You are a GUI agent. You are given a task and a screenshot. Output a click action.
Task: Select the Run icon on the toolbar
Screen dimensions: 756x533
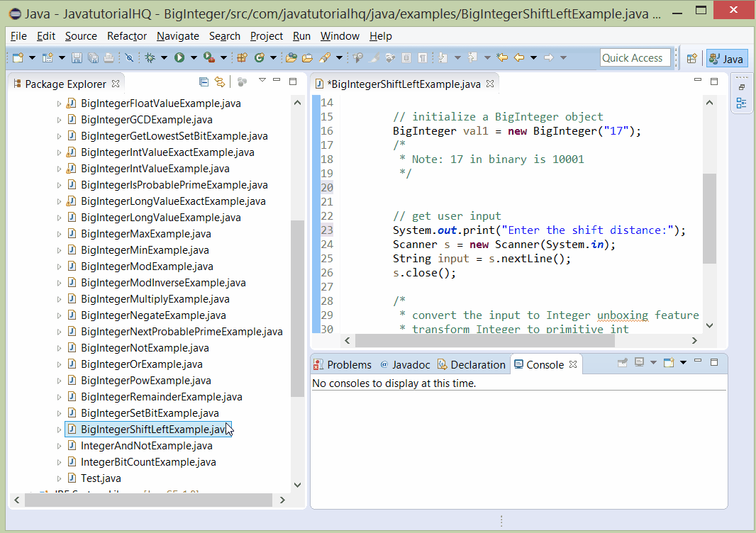point(177,57)
